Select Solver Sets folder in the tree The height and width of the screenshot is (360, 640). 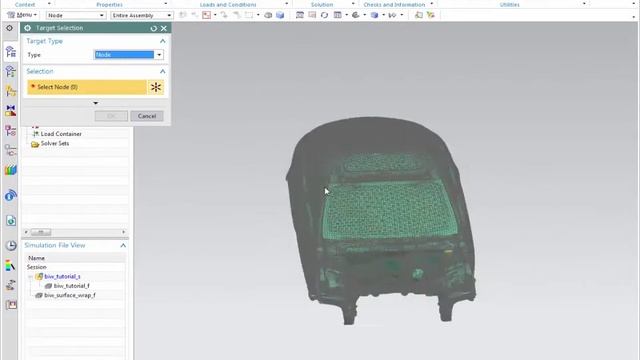point(55,144)
